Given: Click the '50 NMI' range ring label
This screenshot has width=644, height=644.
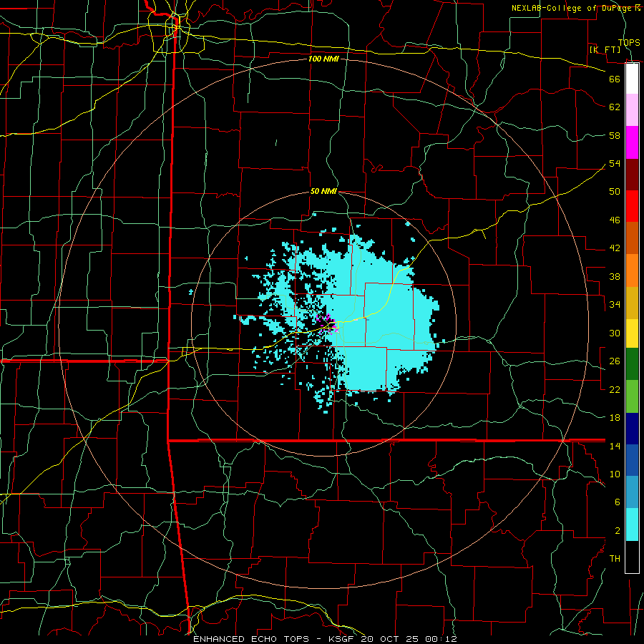Looking at the screenshot, I should [x=323, y=191].
